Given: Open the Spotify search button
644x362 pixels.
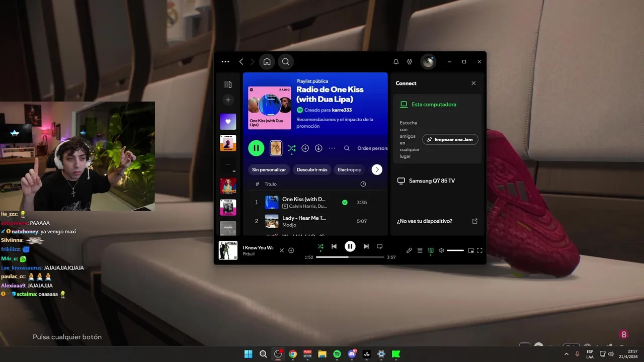Looking at the screenshot, I should pos(285,62).
